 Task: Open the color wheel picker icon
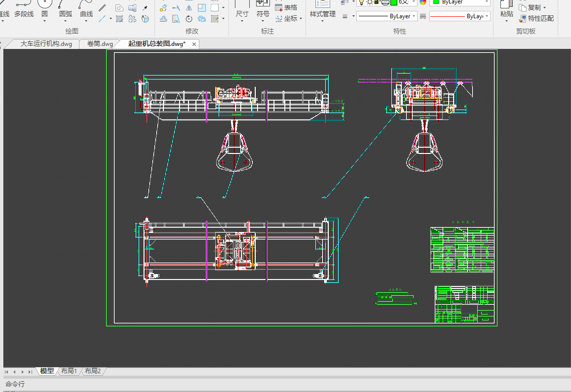coord(423,2)
